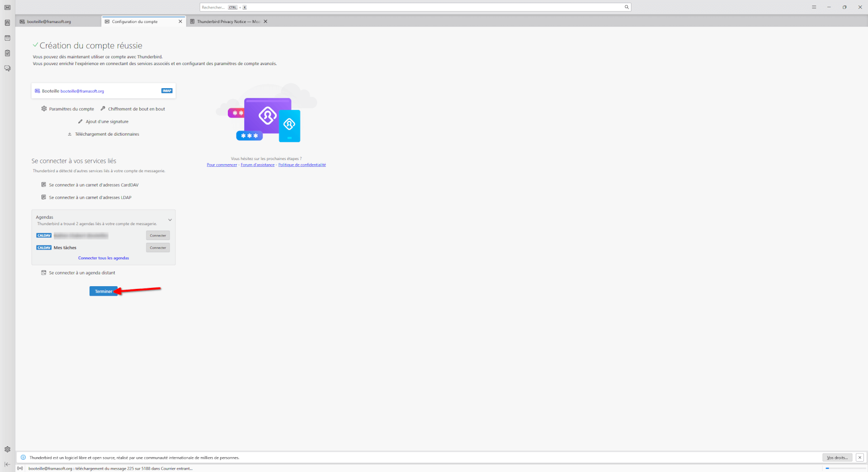
Task: Open the Address Book sidebar icon
Action: pyautogui.click(x=7, y=23)
